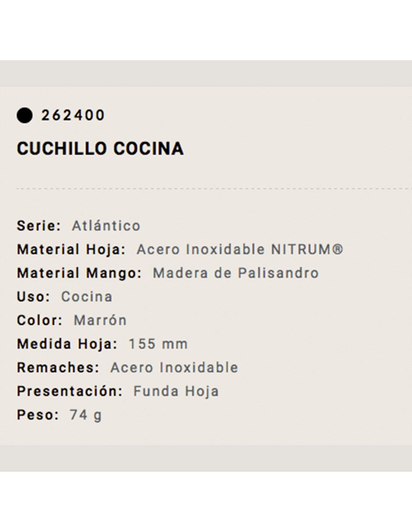Click the CUCHILLO COCINA title

click(x=100, y=149)
